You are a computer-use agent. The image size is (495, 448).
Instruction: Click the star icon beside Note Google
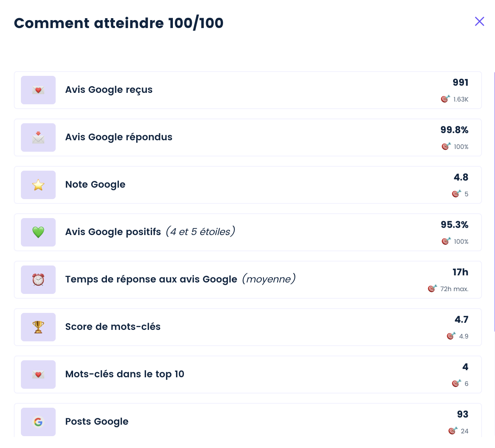pos(38,185)
